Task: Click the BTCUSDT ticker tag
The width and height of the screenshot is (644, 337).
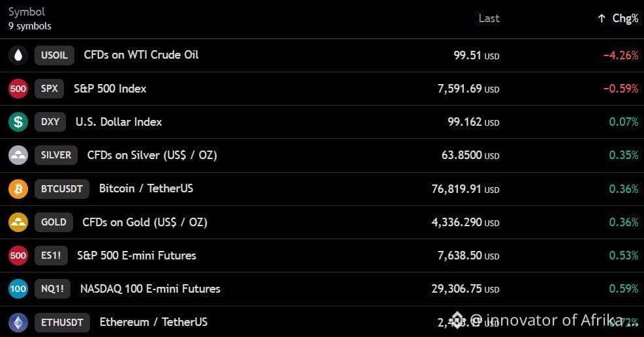Action: [61, 189]
